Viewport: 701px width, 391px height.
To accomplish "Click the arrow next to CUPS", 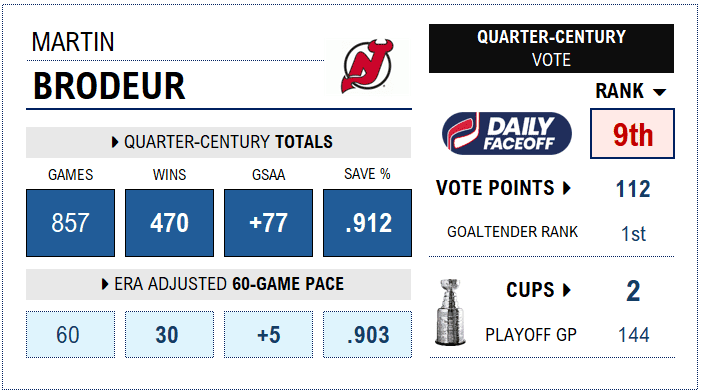I will [x=566, y=290].
